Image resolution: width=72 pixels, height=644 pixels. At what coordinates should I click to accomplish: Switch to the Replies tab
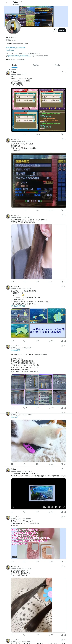click(x=36, y=65)
